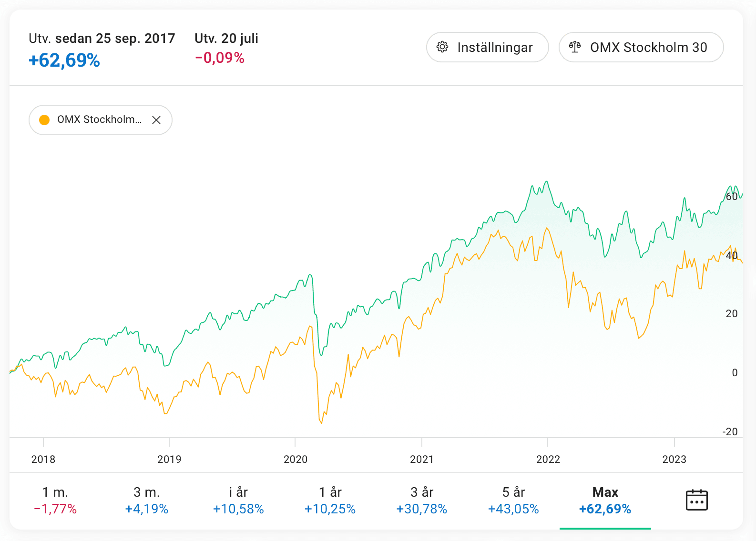756x541 pixels.
Task: Switch to the i år period
Action: coord(238,500)
